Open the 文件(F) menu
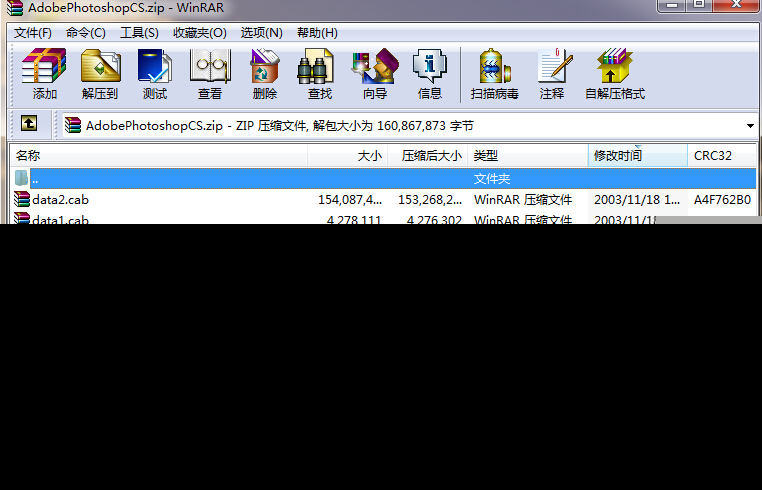 [x=33, y=33]
